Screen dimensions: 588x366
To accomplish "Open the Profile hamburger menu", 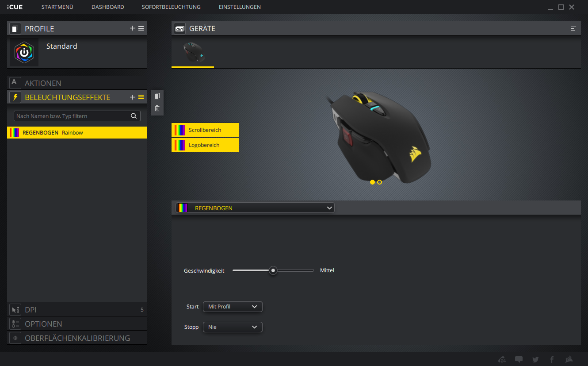I will (141, 28).
